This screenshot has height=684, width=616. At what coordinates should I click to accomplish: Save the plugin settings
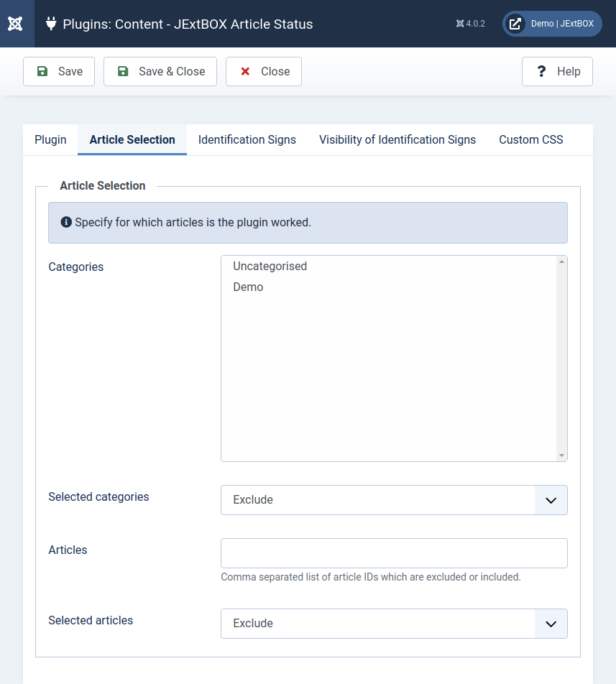(59, 72)
